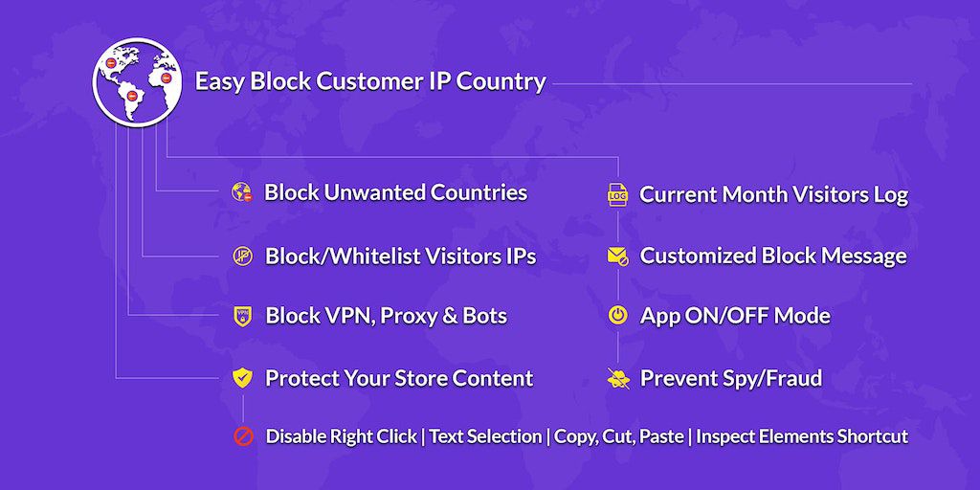
Task: Click the spy/fraud incognito icon
Action: [617, 378]
